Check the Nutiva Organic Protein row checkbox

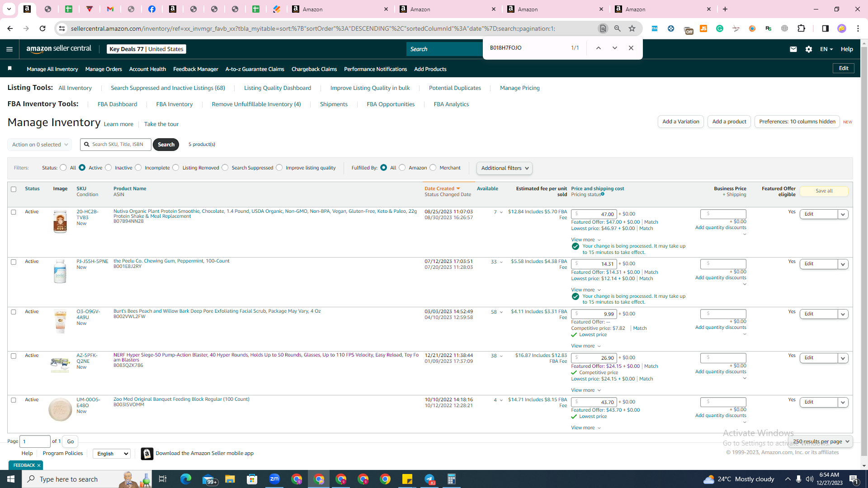(14, 212)
